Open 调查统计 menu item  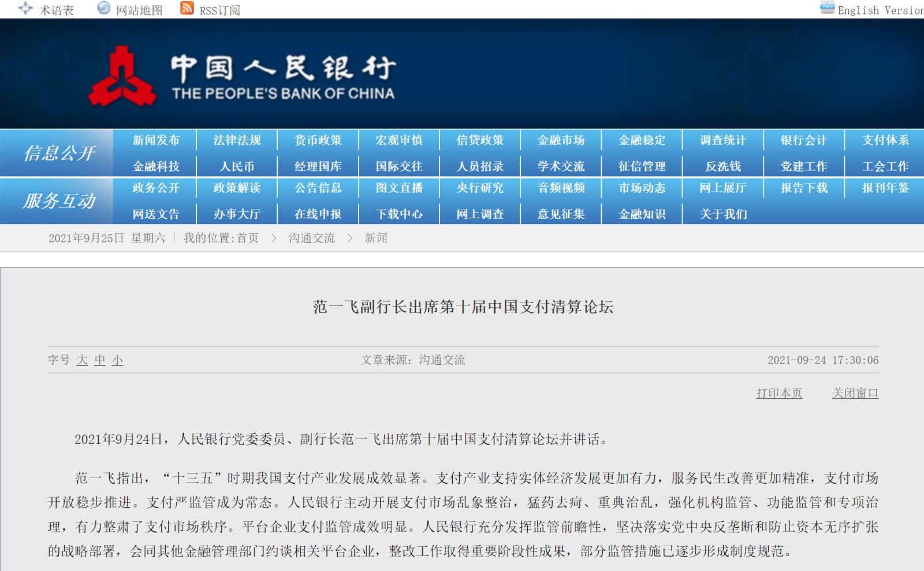723,140
